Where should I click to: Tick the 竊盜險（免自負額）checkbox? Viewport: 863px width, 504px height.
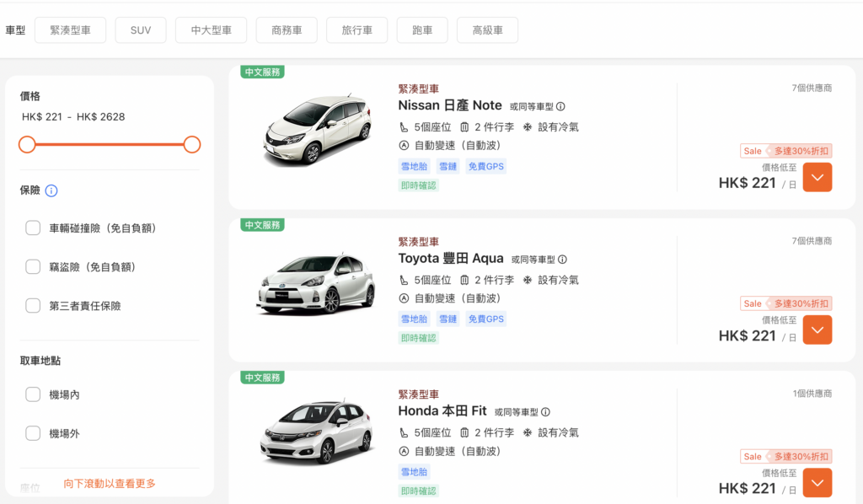[x=33, y=267]
